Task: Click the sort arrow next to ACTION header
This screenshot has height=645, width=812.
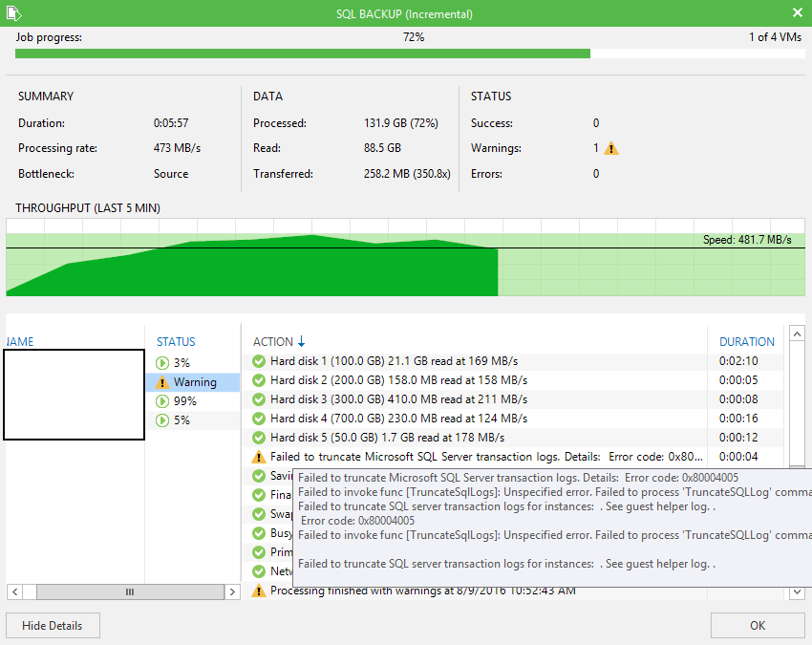Action: (x=301, y=341)
